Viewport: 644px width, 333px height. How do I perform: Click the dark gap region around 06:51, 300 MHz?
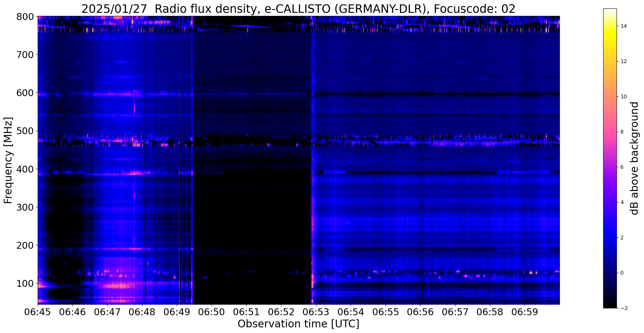click(x=252, y=207)
